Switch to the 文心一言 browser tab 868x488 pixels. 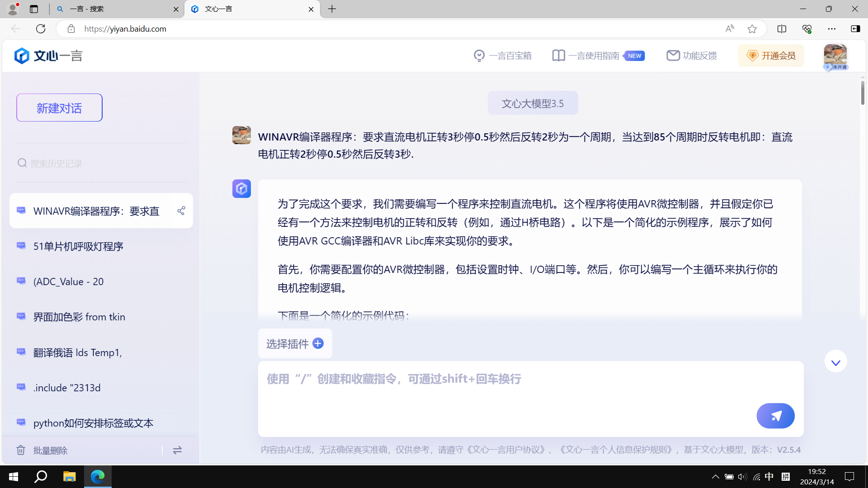252,9
